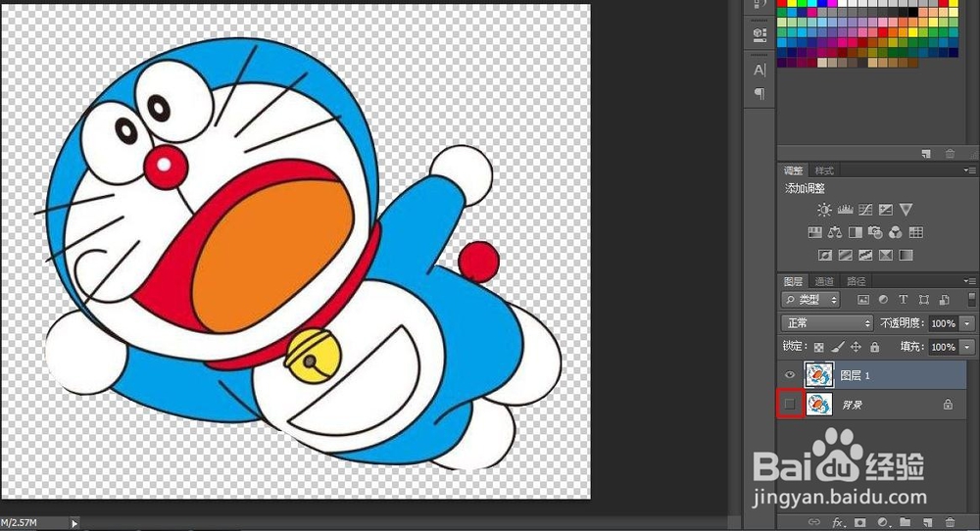
Task: Pick the magenta swatch in second row
Action: click(810, 12)
